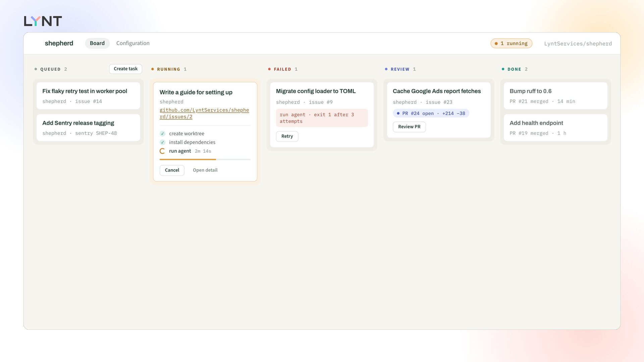Screen dimensions: 644x362
Task: Click the Create task button
Action: pos(125,69)
